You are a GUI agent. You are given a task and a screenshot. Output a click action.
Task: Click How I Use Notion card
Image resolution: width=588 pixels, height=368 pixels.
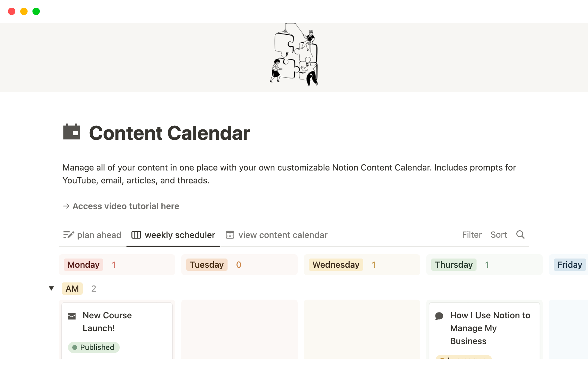[x=484, y=328]
